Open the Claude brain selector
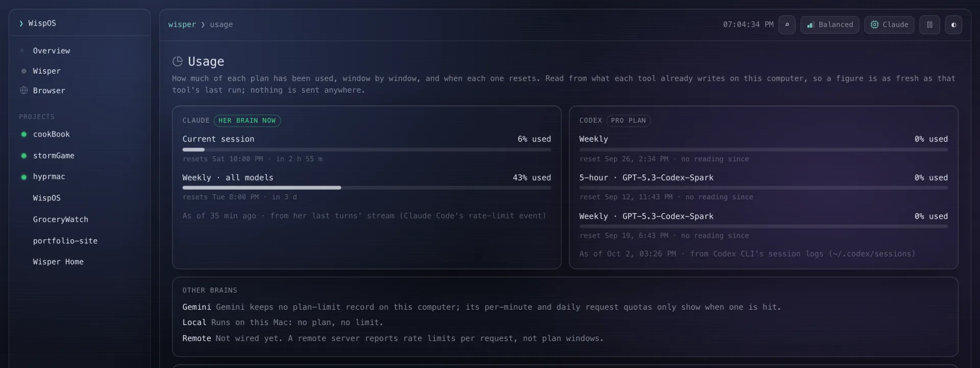Image resolution: width=980 pixels, height=368 pixels. coord(889,25)
